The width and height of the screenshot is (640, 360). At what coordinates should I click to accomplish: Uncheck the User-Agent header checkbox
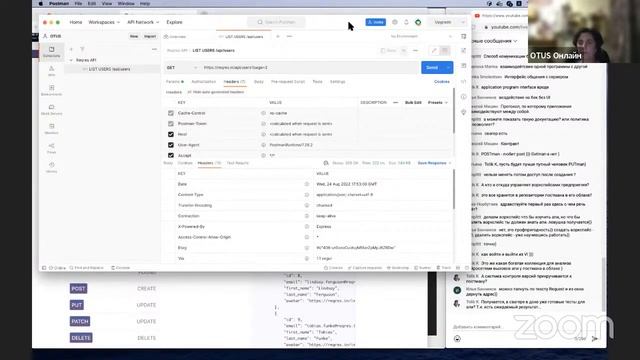(x=171, y=145)
